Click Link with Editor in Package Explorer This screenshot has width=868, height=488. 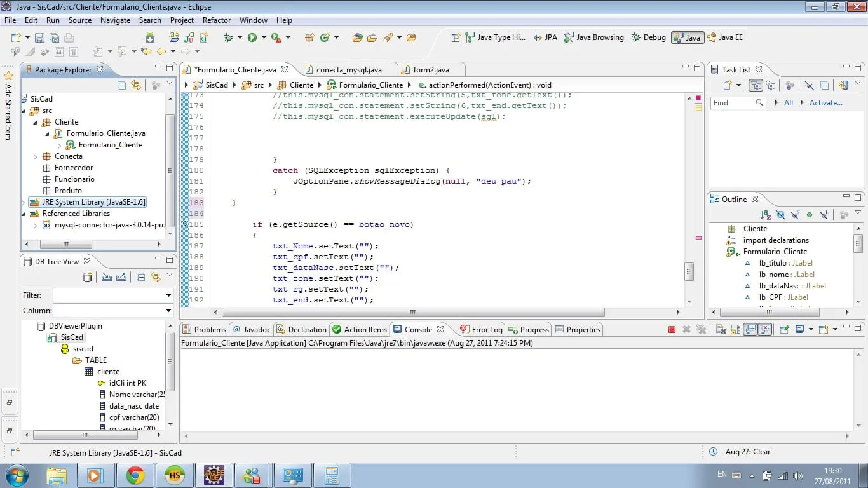135,85
